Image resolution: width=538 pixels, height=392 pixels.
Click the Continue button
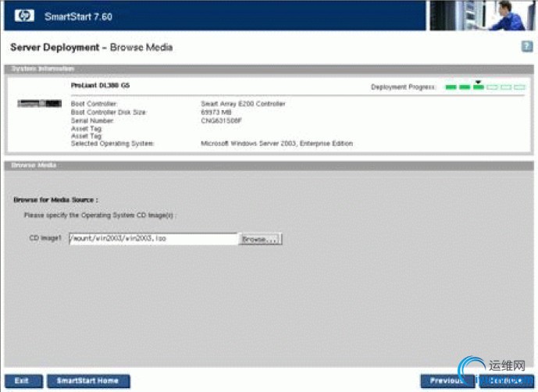506,380
